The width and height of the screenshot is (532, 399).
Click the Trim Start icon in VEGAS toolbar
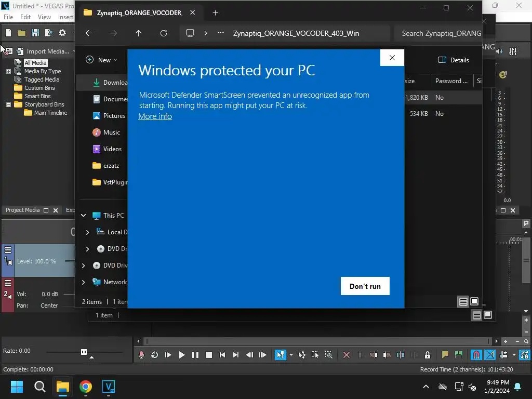tap(374, 355)
